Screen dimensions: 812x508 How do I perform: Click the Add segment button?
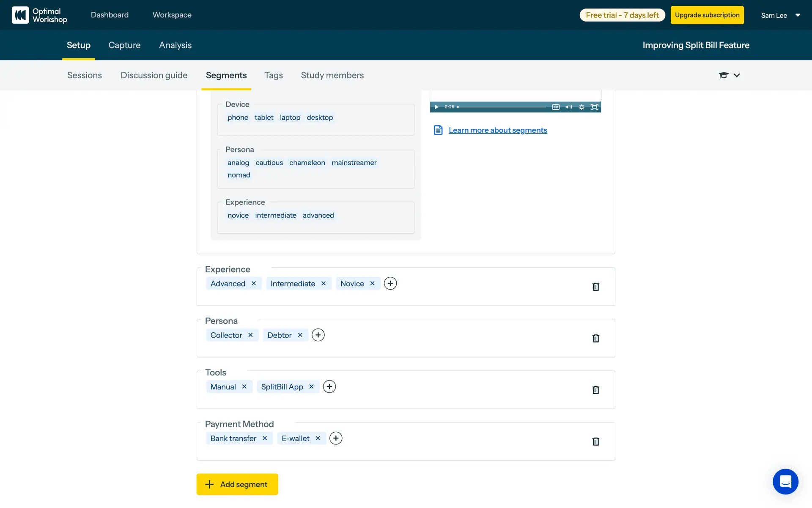tap(237, 484)
